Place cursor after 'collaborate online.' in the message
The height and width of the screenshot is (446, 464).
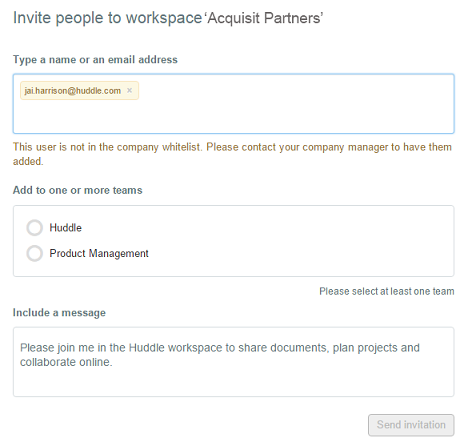113,362
